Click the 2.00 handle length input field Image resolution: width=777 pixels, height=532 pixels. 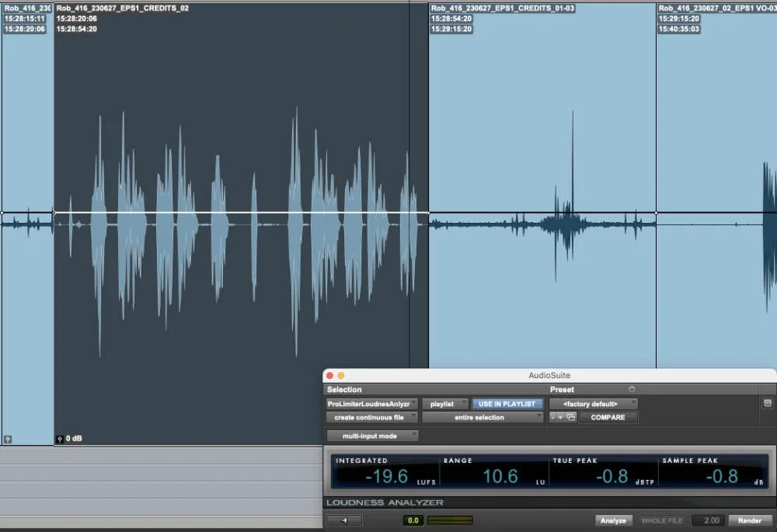709,520
